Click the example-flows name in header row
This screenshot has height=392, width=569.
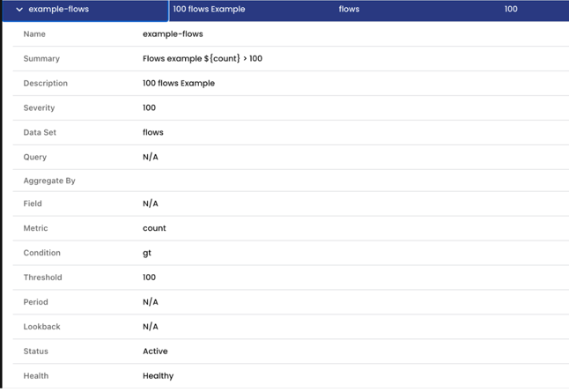58,10
